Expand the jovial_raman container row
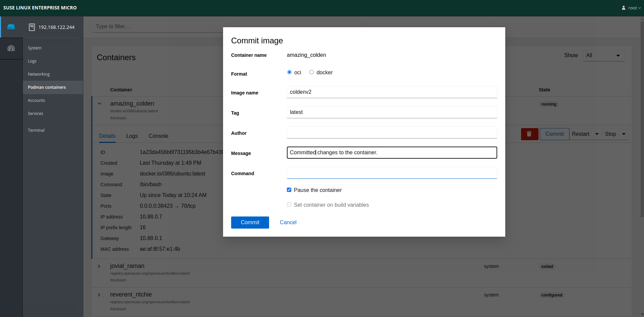644x317 pixels. pos(99,266)
